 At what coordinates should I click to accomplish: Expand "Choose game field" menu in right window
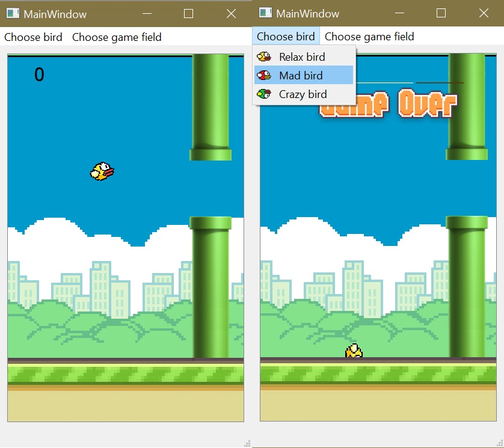[369, 37]
